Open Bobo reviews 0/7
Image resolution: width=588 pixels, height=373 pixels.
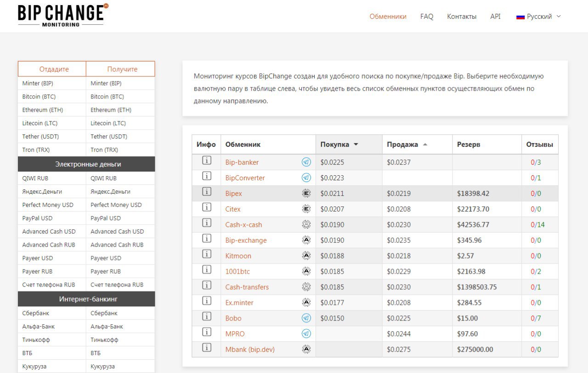coord(536,318)
